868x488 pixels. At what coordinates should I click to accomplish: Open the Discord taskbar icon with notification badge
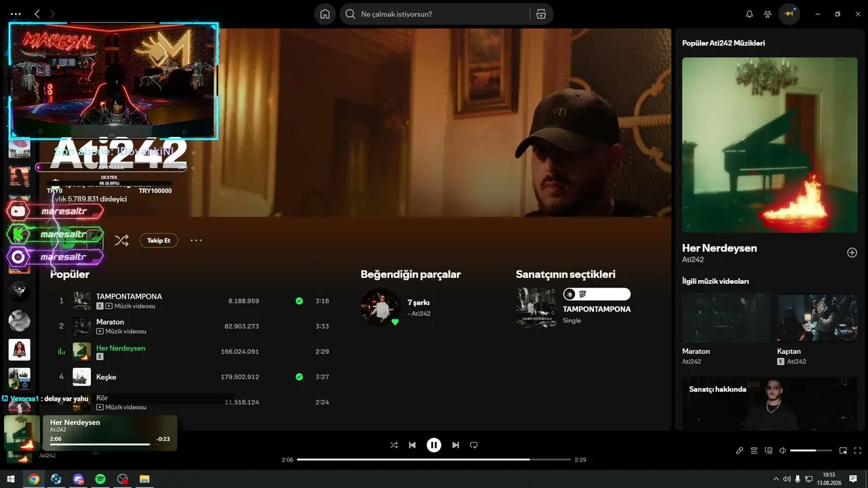[78, 479]
